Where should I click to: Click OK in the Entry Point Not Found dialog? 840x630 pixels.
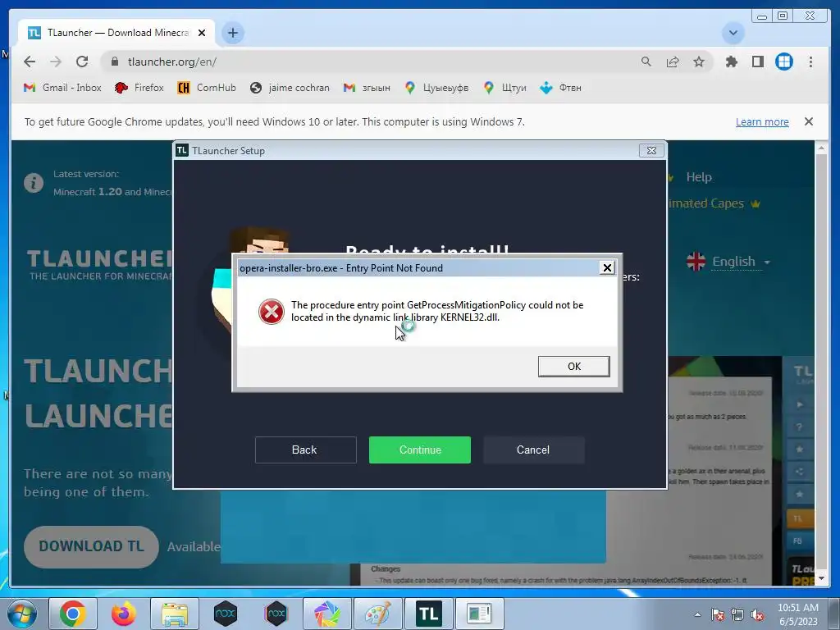pyautogui.click(x=573, y=367)
